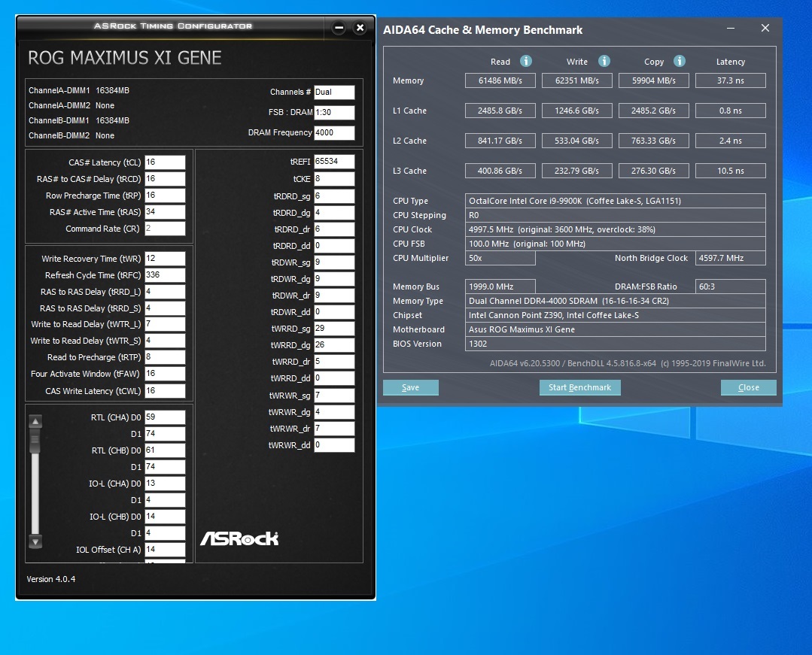Click the scroll up arrow in RTL panel

click(x=35, y=421)
